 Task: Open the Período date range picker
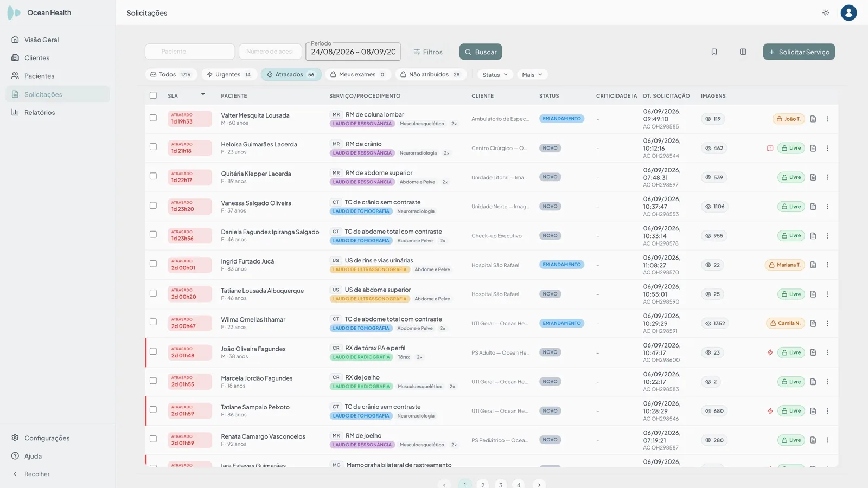pyautogui.click(x=353, y=52)
